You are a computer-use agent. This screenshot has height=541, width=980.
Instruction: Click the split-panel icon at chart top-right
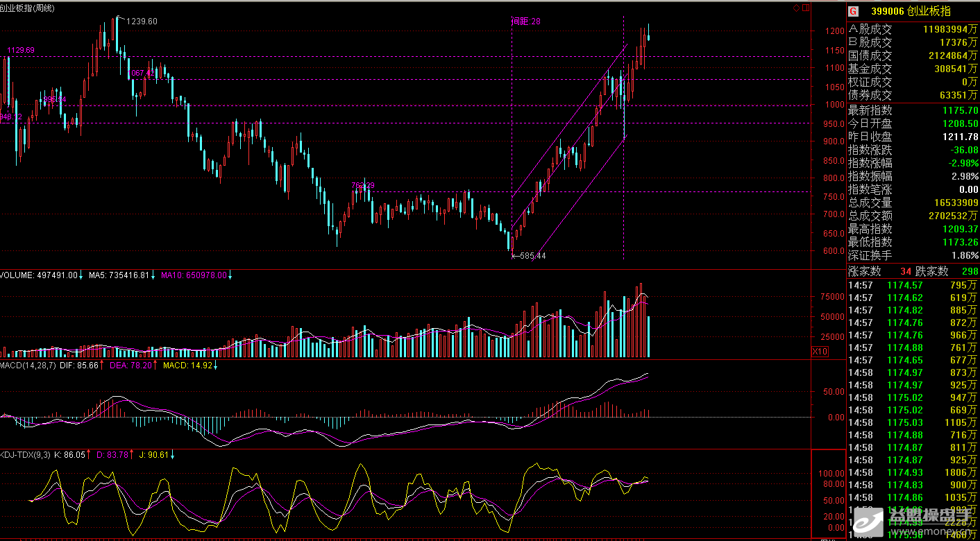(806, 8)
